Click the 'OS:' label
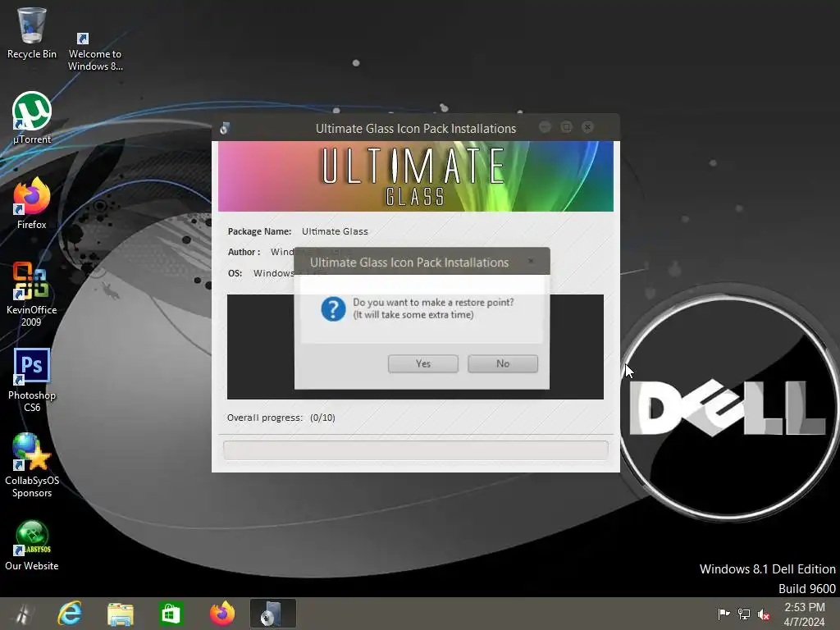The width and height of the screenshot is (840, 630). click(x=235, y=273)
